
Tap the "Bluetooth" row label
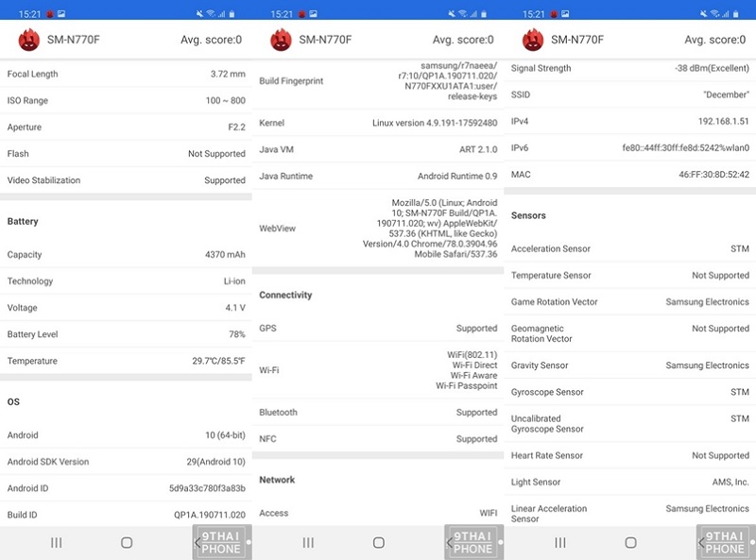(x=278, y=413)
